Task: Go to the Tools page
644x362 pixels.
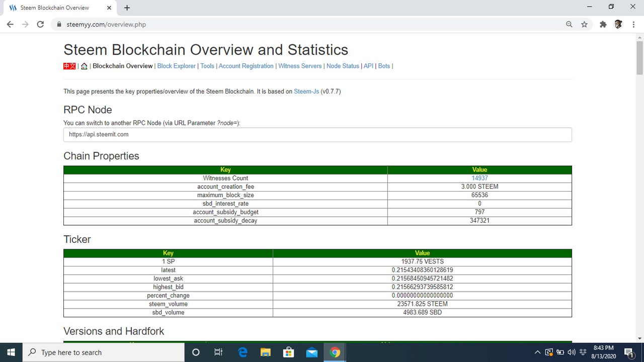Action: coord(207,66)
